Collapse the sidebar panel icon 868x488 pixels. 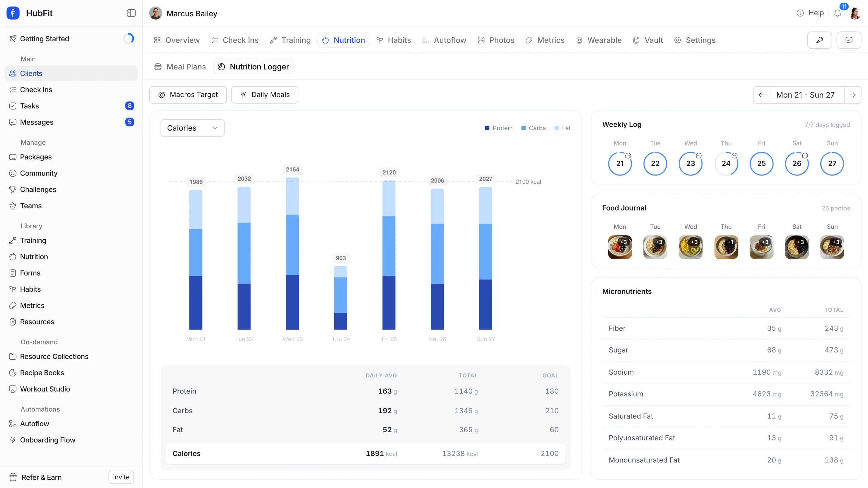131,13
